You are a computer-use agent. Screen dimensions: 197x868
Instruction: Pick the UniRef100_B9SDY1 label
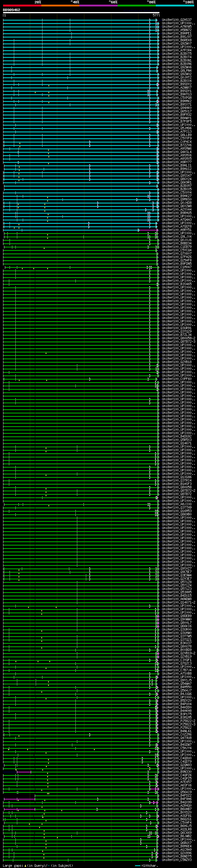coord(176,91)
